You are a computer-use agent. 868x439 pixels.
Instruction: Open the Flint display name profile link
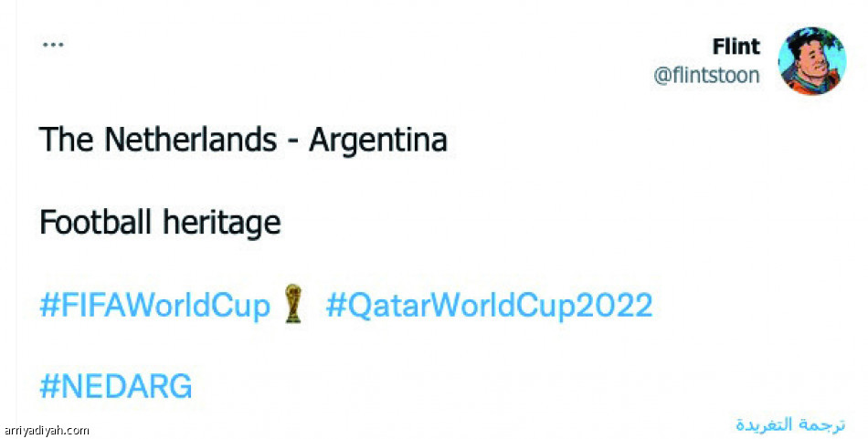736,47
